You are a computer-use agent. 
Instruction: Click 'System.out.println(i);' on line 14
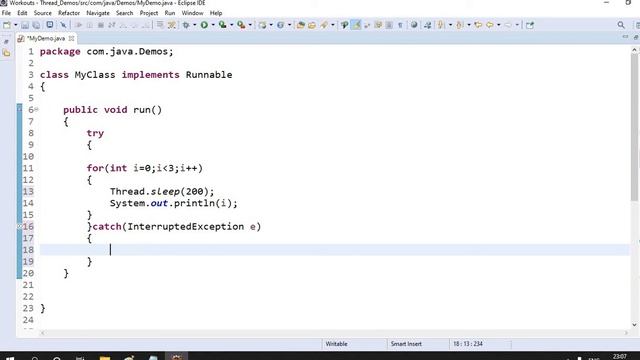173,203
